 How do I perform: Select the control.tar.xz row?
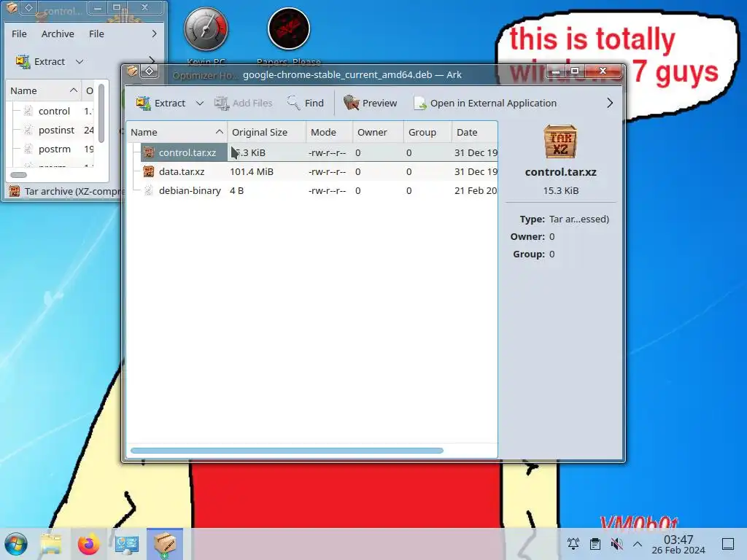[x=312, y=152]
